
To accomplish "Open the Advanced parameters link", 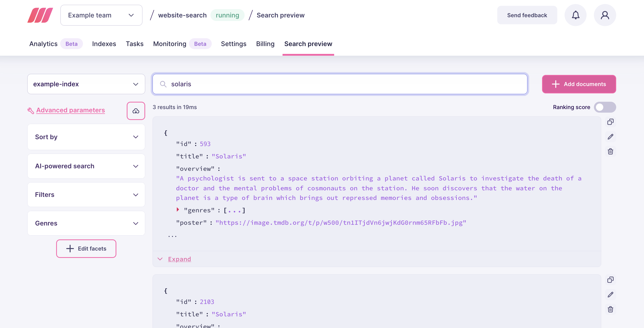I will (71, 110).
